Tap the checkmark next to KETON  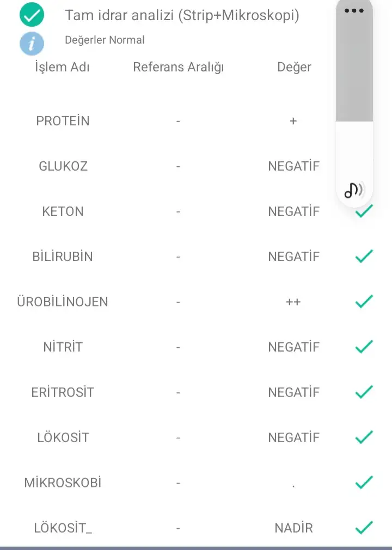[364, 211]
